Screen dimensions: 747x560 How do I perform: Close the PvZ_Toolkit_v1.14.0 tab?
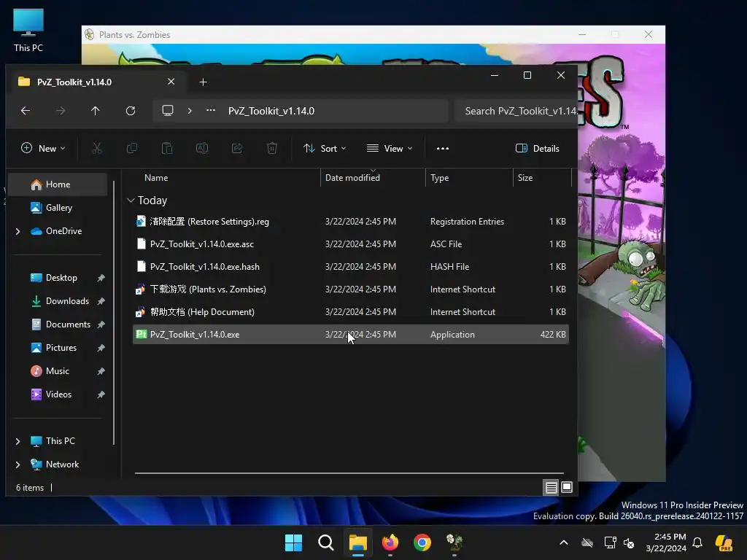point(171,82)
